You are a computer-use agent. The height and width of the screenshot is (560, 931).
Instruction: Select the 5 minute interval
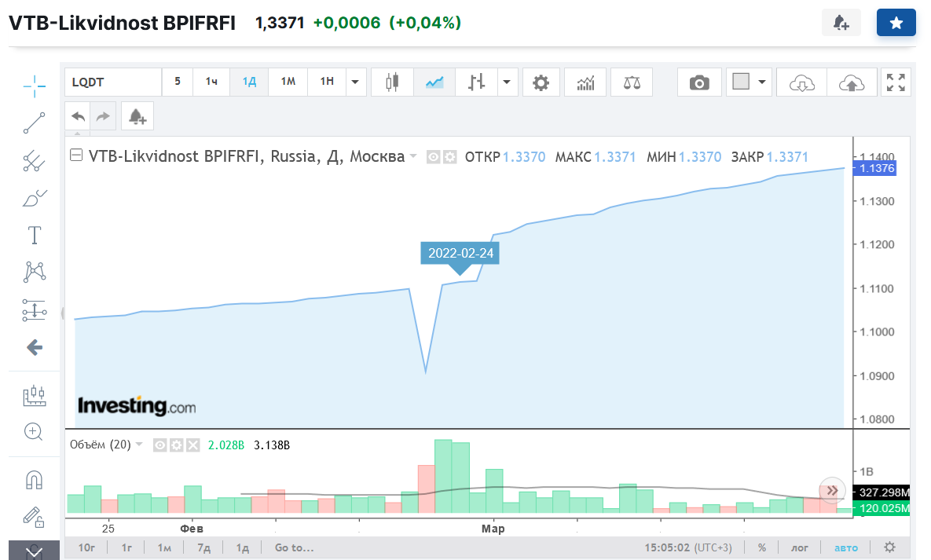(178, 82)
